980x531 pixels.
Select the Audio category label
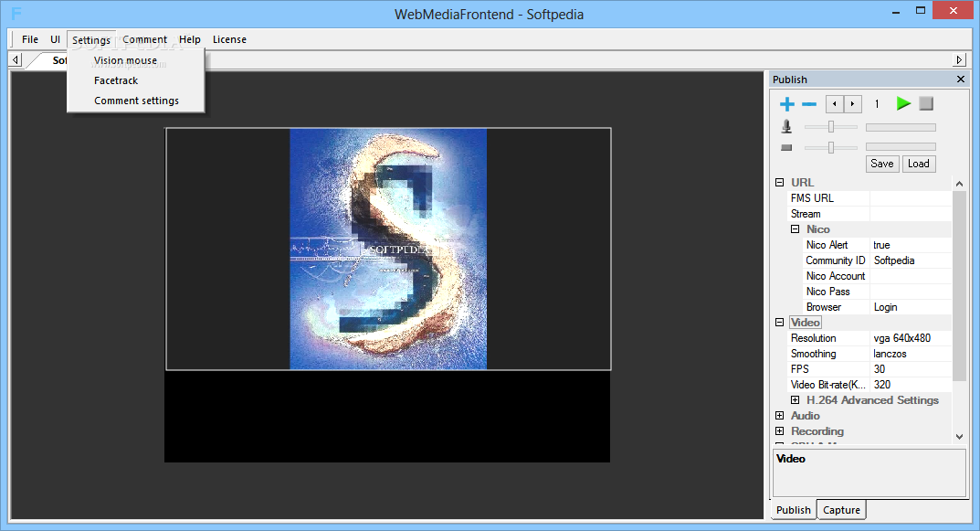point(805,415)
